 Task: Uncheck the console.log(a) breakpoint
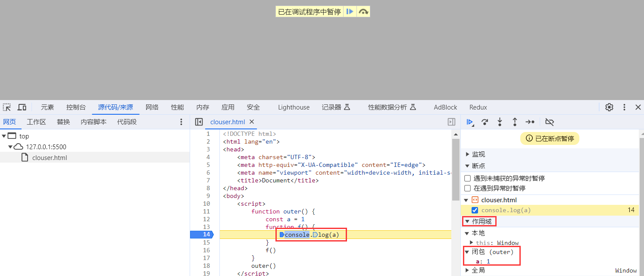click(x=475, y=210)
